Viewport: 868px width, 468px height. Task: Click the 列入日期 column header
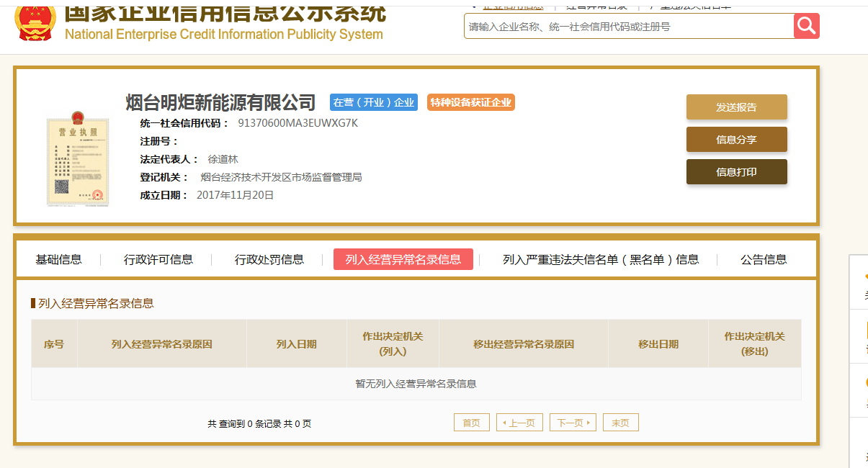(x=297, y=344)
